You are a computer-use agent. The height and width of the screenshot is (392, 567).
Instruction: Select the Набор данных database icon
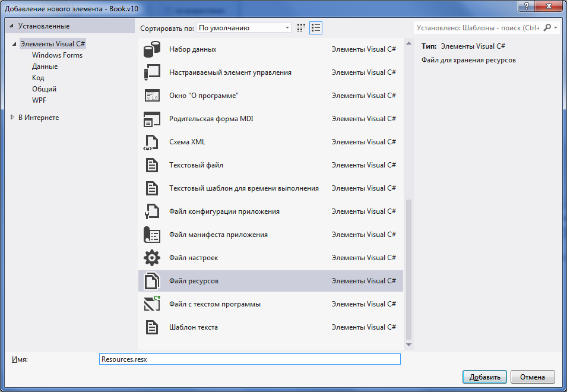tap(152, 49)
